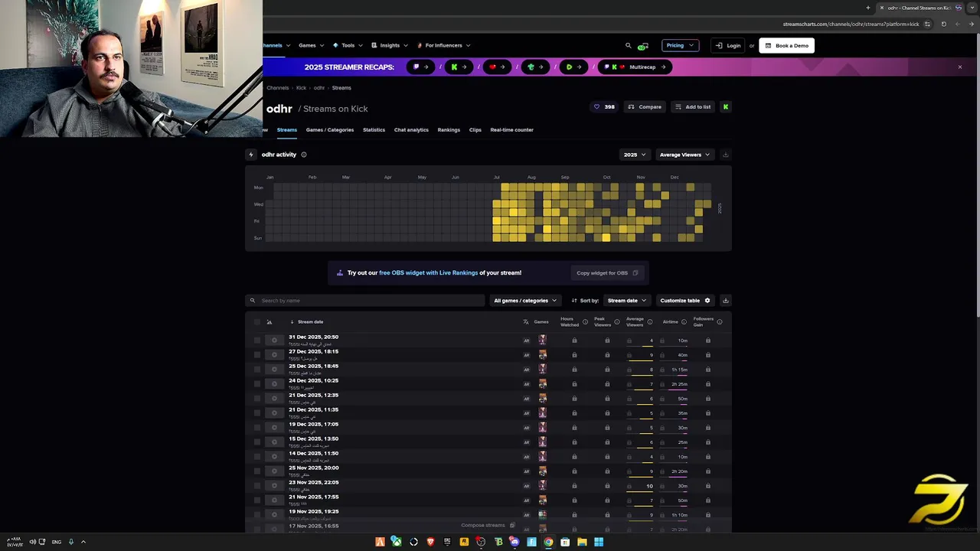This screenshot has width=980, height=551.
Task: Open the live streams icon with badge
Action: pyautogui.click(x=643, y=46)
